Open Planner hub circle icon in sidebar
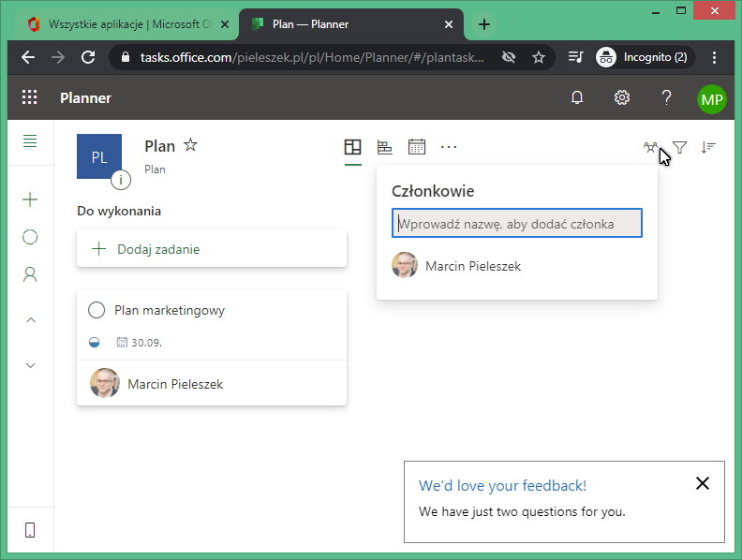Screen dimensions: 742x560 click(30, 237)
